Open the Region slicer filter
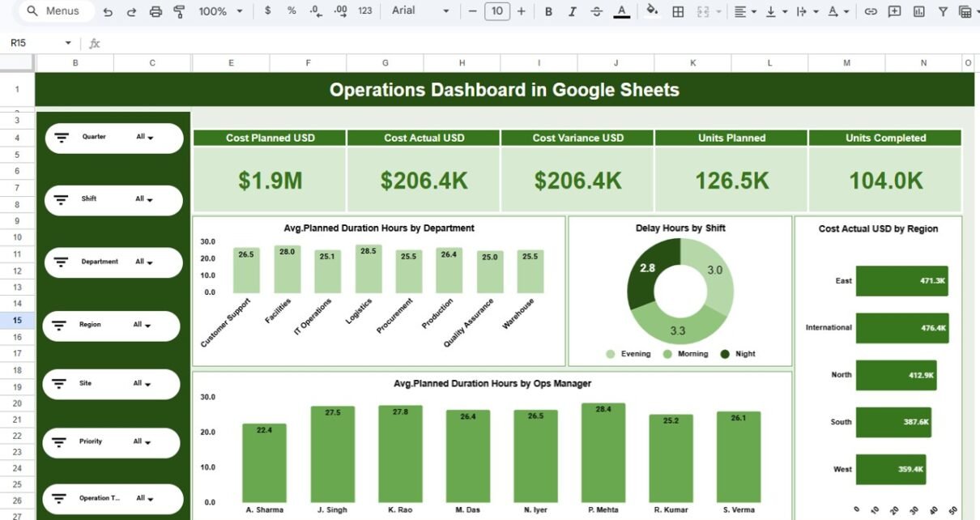Screen dimensions: 980x520 [143, 326]
